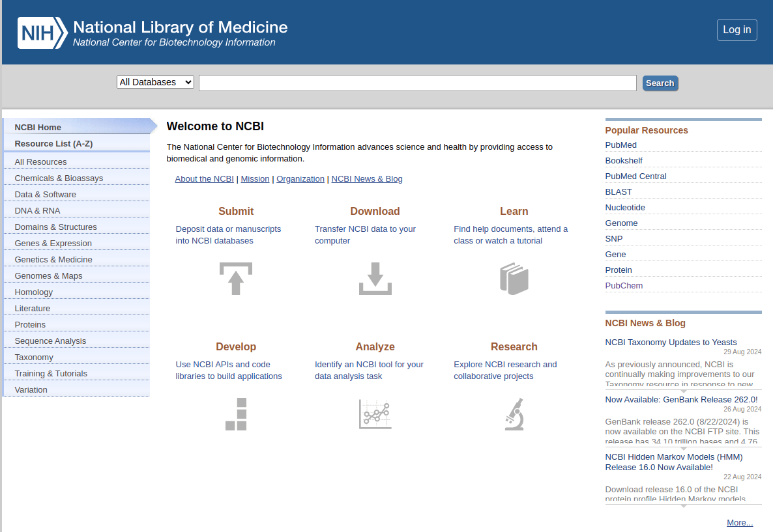Open Variation sidebar item

click(76, 389)
